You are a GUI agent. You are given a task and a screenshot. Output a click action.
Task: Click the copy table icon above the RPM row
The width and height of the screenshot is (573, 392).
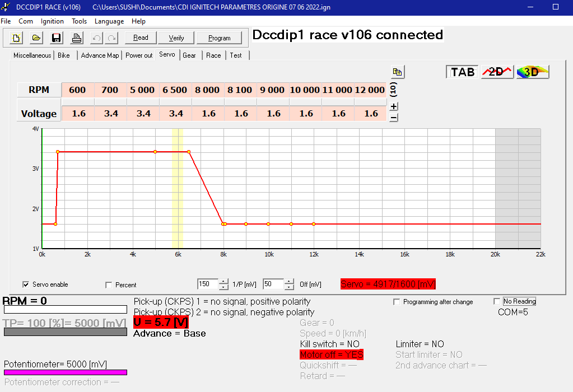point(397,72)
